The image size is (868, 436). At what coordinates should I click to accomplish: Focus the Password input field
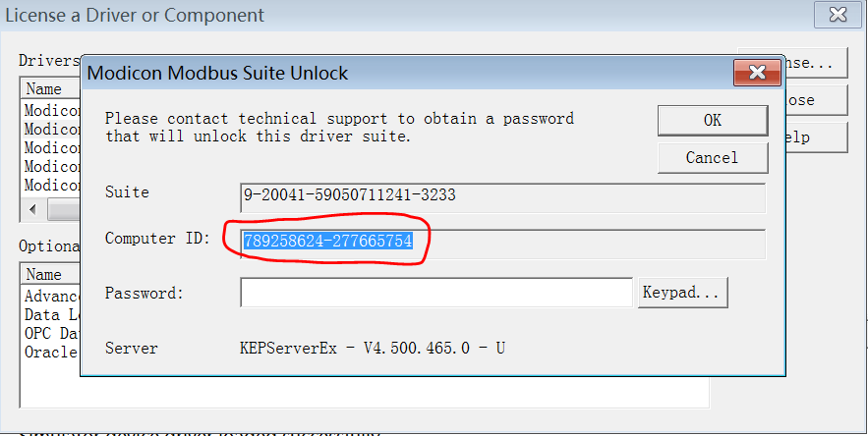coord(435,293)
